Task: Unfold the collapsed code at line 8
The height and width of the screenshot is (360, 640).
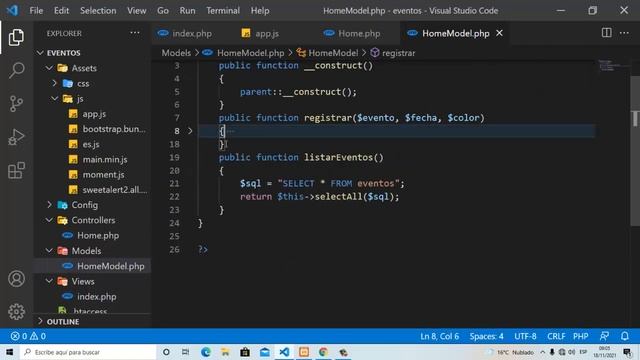Action: (x=190, y=131)
